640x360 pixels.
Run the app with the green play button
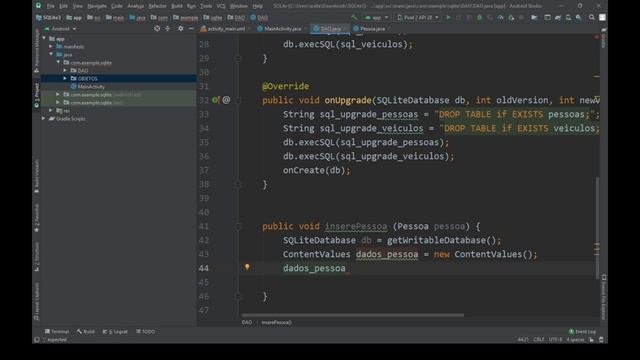pos(448,18)
